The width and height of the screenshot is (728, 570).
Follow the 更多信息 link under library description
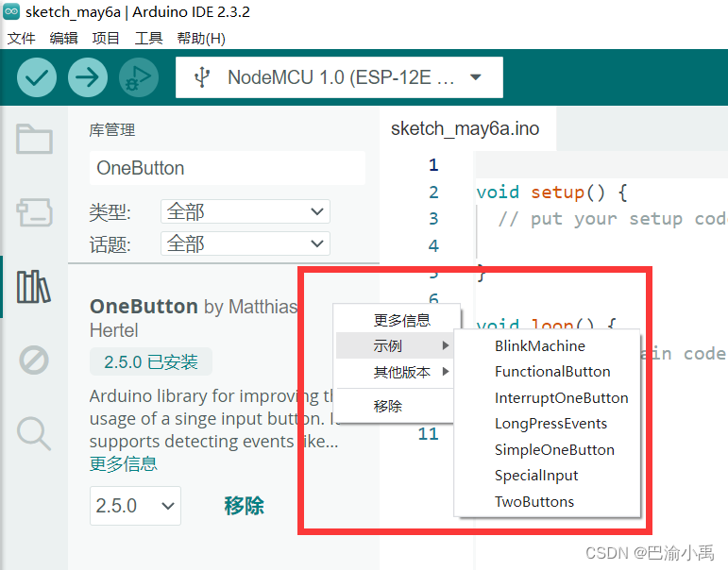coord(124,463)
